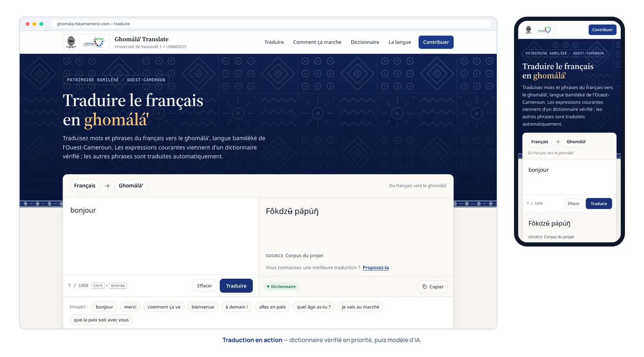Select the Ghomálá' target language pill on desktop
This screenshot has height=357, width=644.
click(x=131, y=186)
